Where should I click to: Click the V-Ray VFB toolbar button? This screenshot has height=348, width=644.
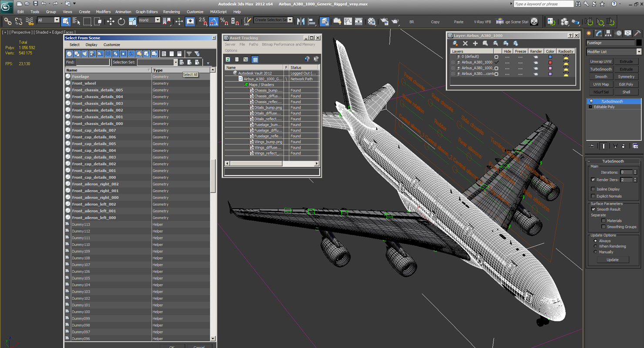(482, 22)
